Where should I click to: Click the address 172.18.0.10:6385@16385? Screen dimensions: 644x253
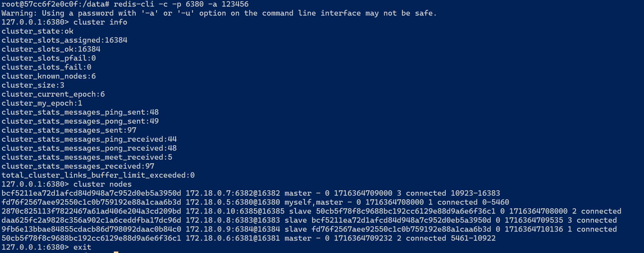tap(235, 211)
